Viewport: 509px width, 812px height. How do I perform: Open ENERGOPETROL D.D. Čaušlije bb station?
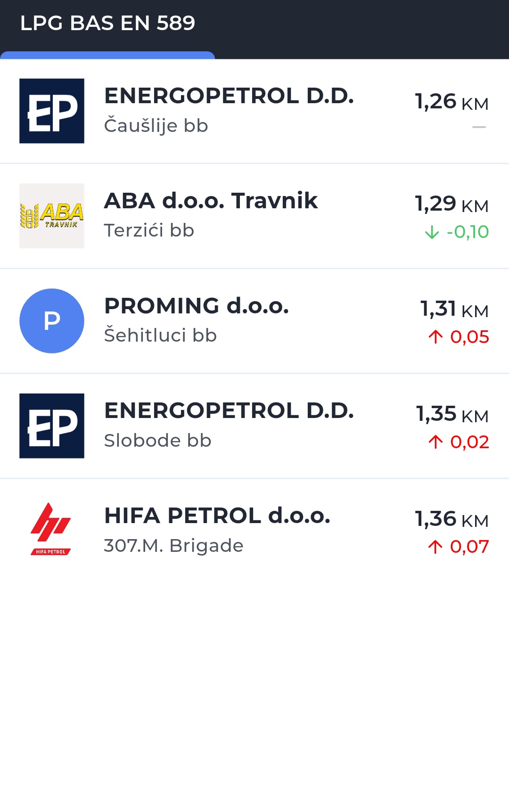pyautogui.click(x=229, y=96)
